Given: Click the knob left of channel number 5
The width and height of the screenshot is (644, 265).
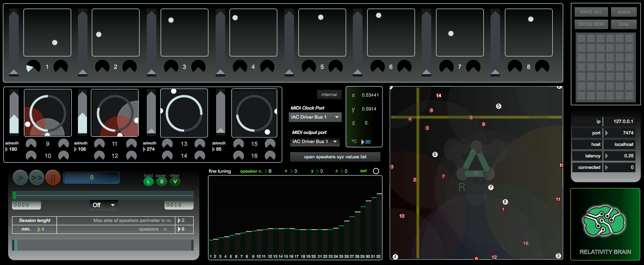Looking at the screenshot, I should click(309, 66).
